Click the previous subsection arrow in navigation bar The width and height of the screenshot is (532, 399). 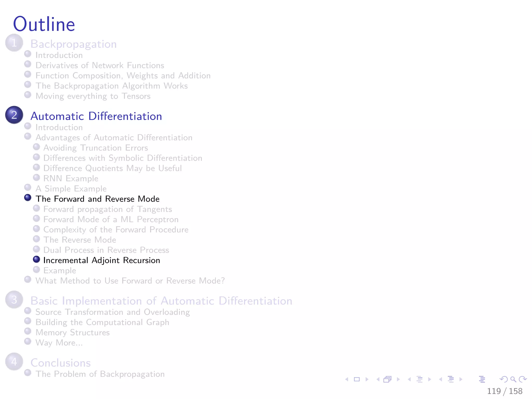(x=409, y=380)
